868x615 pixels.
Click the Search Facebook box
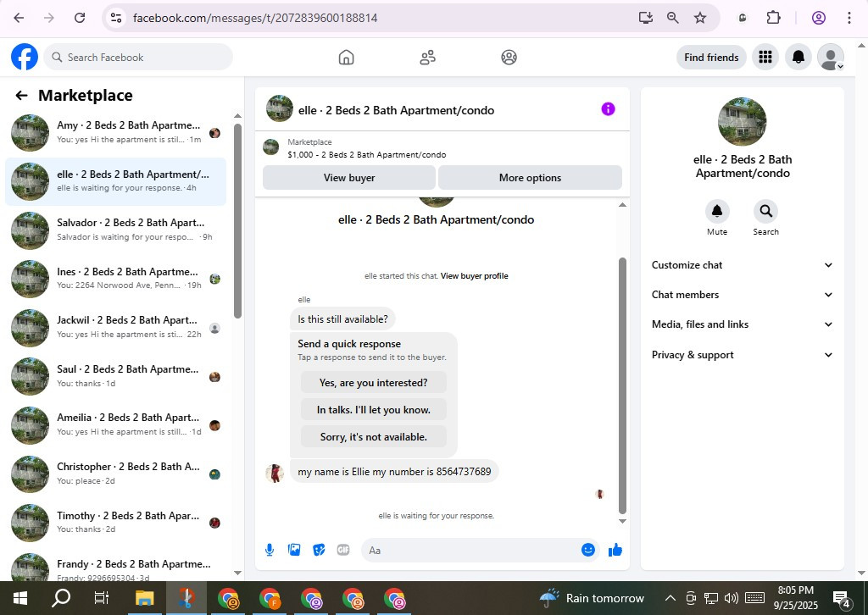[138, 57]
